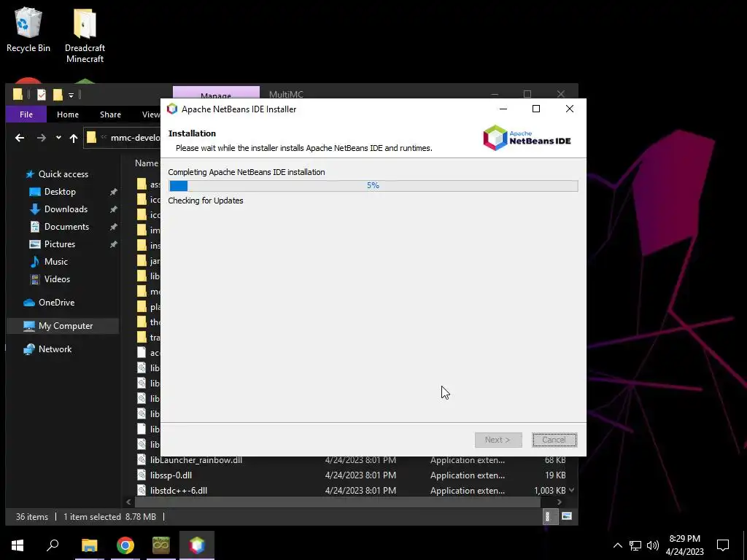Select libLauncher_rainbow.dll file
The height and width of the screenshot is (560, 747).
[196, 460]
